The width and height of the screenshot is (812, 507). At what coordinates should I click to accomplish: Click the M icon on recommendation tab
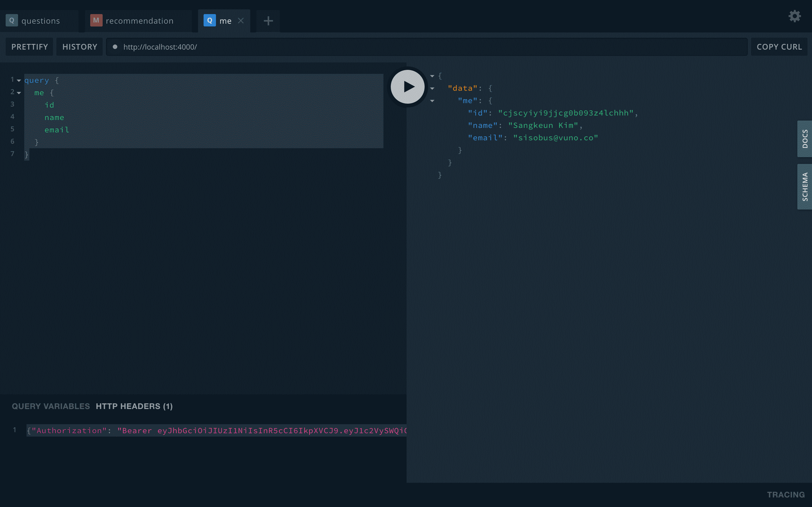pos(96,21)
